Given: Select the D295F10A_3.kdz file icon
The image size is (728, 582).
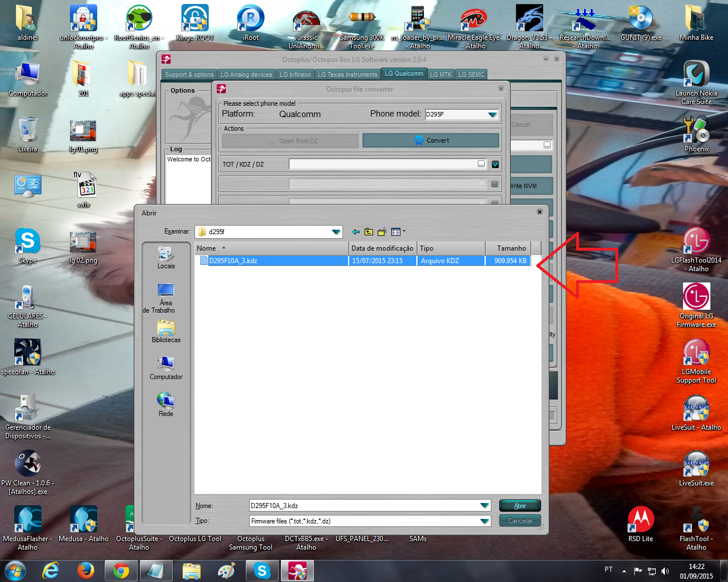Looking at the screenshot, I should pos(204,261).
